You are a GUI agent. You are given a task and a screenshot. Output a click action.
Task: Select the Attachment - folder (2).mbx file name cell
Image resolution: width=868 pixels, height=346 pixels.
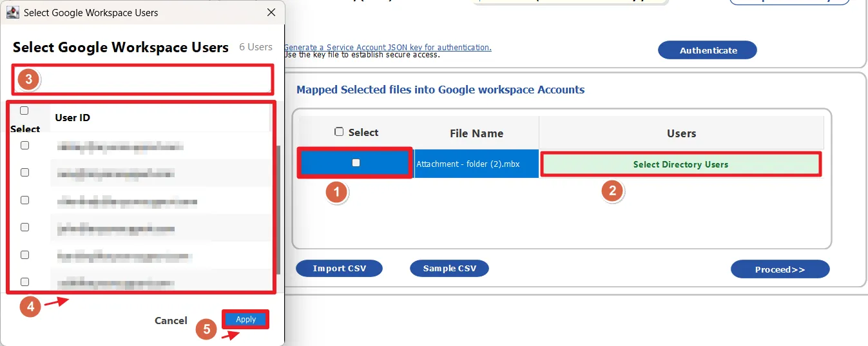pyautogui.click(x=476, y=164)
